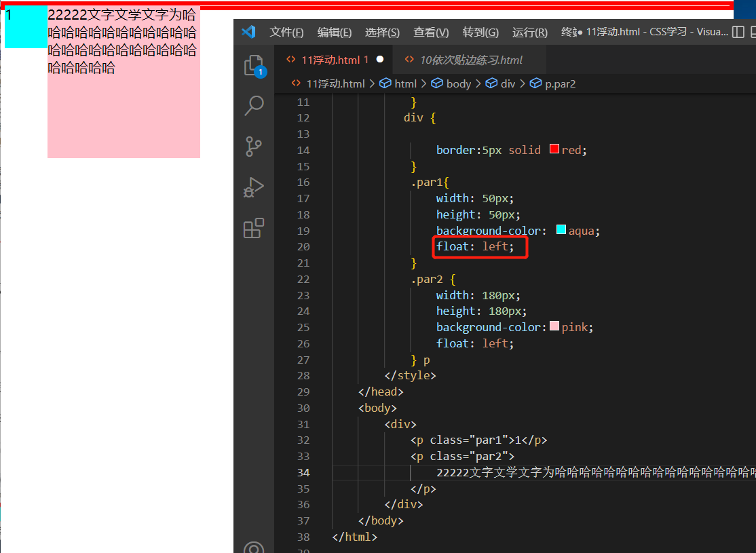Click line number 20 in the gutter
The width and height of the screenshot is (756, 553).
pyautogui.click(x=303, y=247)
